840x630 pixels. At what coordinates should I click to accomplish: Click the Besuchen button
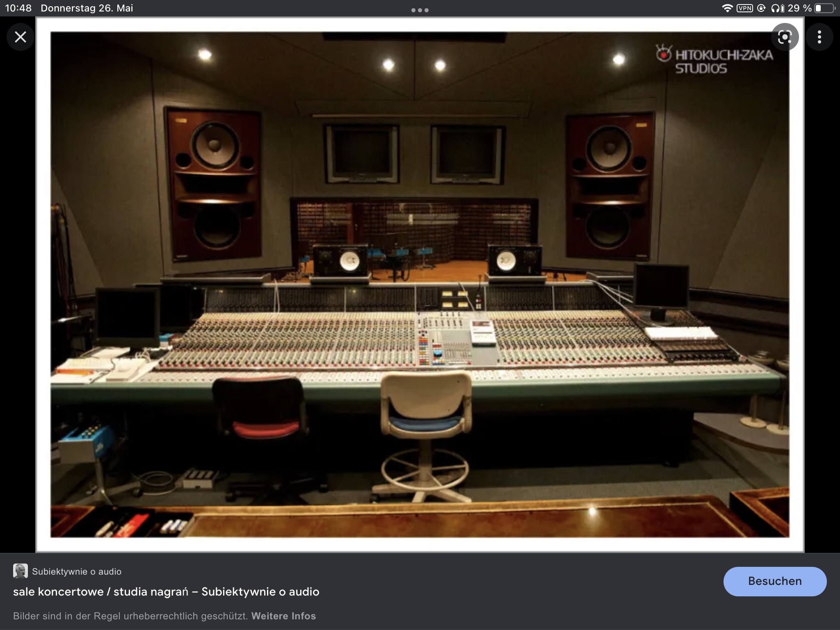tap(775, 581)
